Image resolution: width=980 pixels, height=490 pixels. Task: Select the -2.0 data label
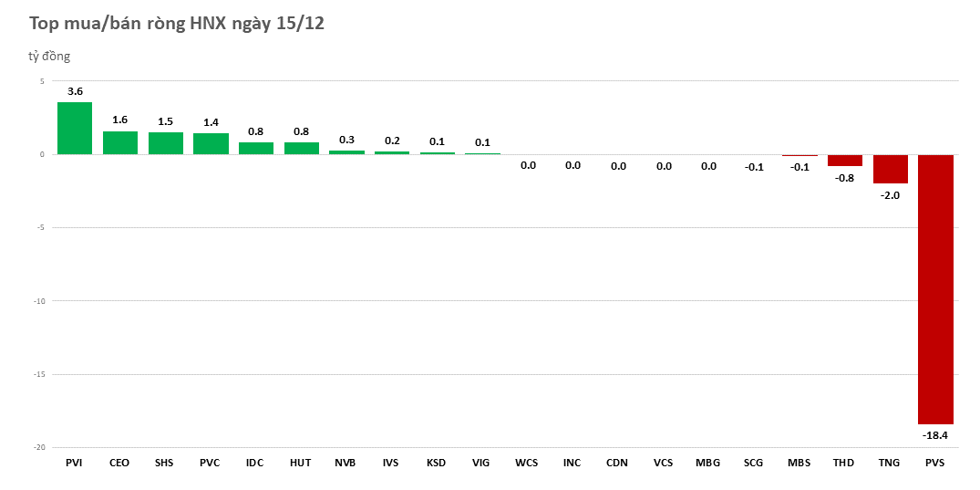point(890,194)
